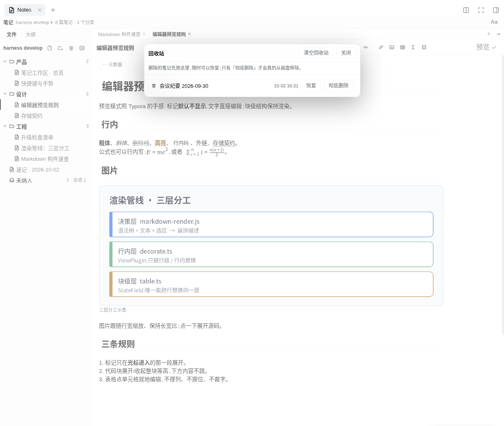The width and height of the screenshot is (504, 426).
Task: Enter fullscreen with the top bar icon
Action: (481, 10)
